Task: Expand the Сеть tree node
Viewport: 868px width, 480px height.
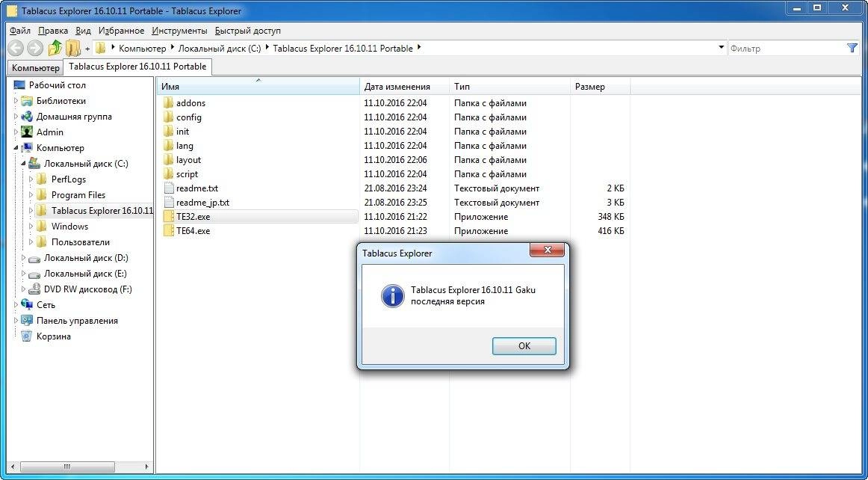Action: 16,305
